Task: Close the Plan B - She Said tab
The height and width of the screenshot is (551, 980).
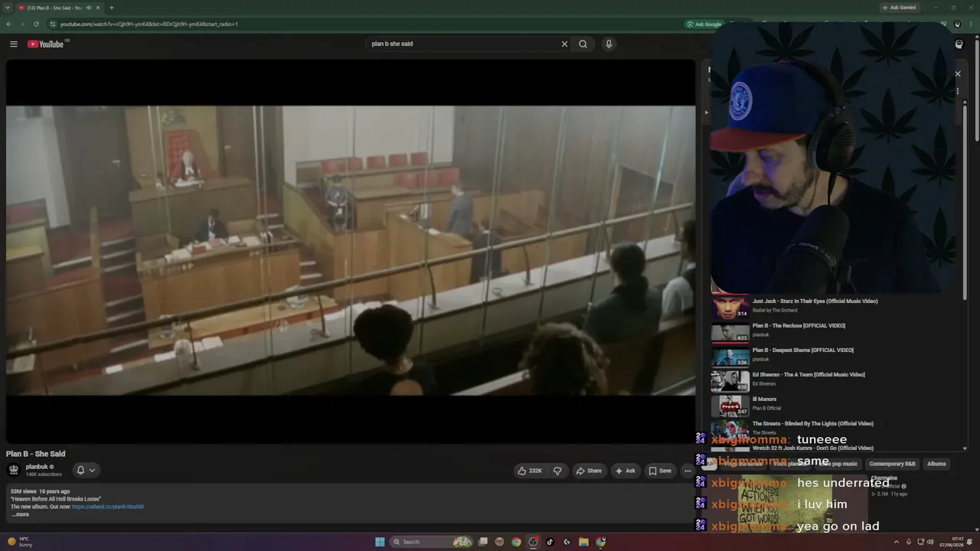Action: click(x=98, y=8)
